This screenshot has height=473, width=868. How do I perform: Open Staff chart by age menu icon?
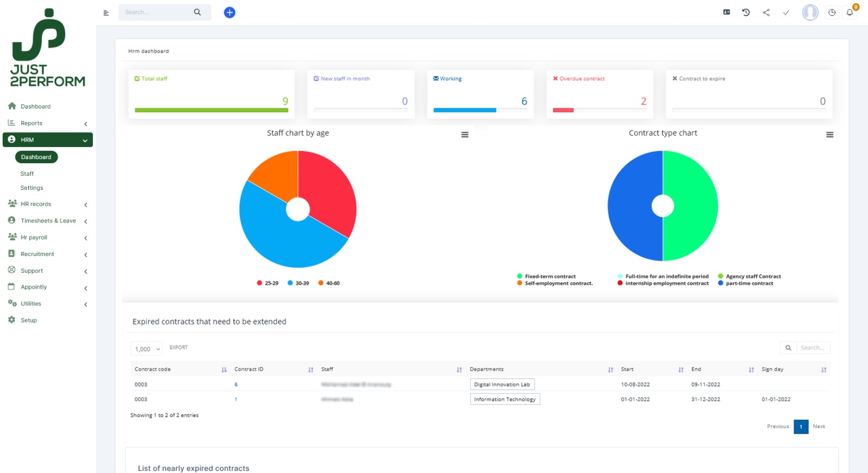(465, 135)
